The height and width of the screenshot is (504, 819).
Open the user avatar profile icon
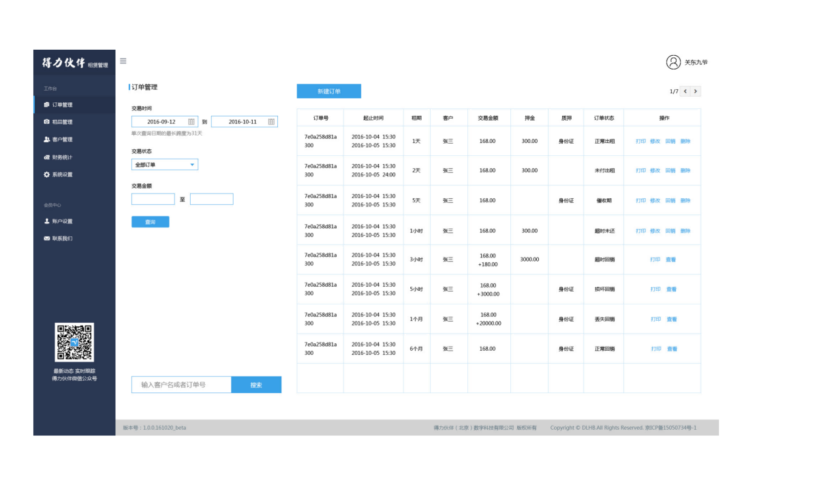(x=673, y=62)
